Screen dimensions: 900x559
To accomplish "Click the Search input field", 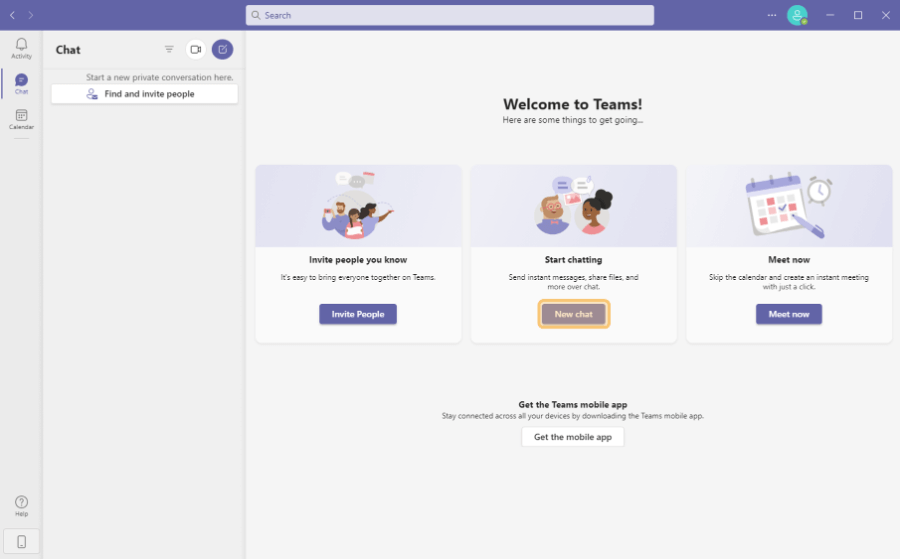I will point(450,15).
